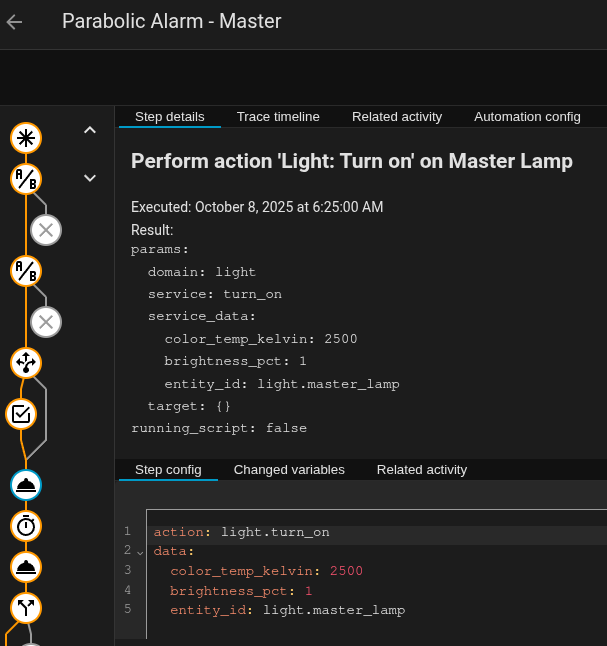Go back with the arrow icon

click(15, 22)
